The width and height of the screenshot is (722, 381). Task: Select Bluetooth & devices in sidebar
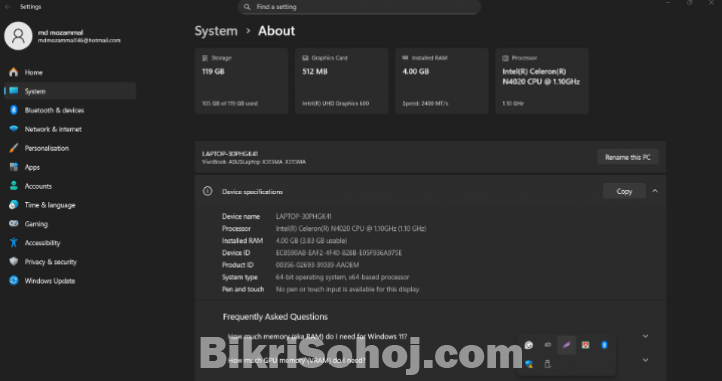tap(70, 110)
